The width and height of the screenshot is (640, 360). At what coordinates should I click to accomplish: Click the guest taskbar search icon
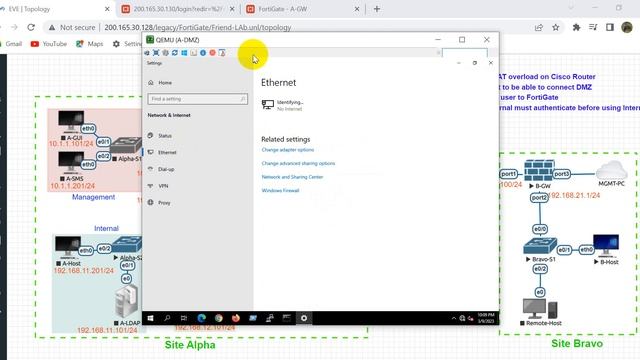(167, 318)
